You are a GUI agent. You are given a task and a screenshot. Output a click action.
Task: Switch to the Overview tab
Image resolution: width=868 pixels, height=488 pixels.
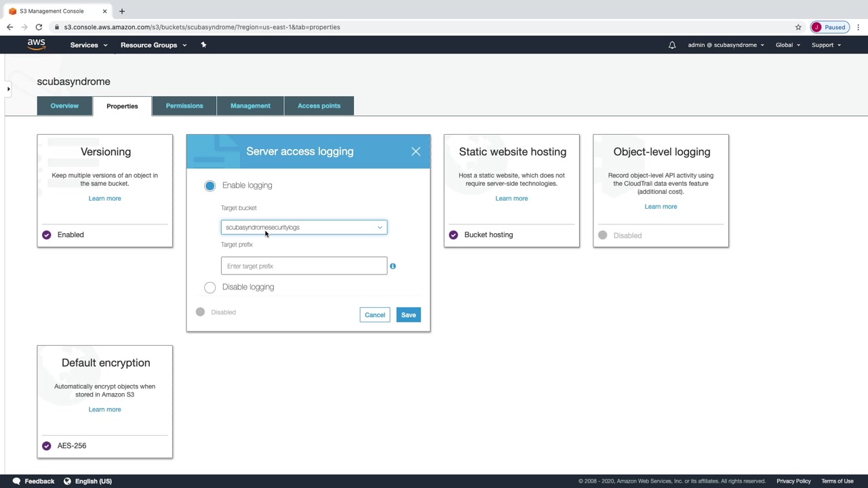[64, 106]
